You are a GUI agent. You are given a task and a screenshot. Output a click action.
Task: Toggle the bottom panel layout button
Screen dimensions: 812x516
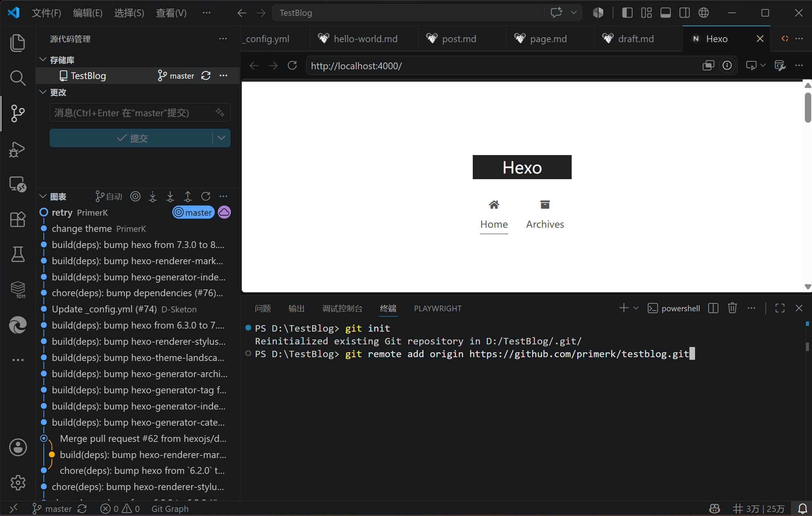(665, 13)
